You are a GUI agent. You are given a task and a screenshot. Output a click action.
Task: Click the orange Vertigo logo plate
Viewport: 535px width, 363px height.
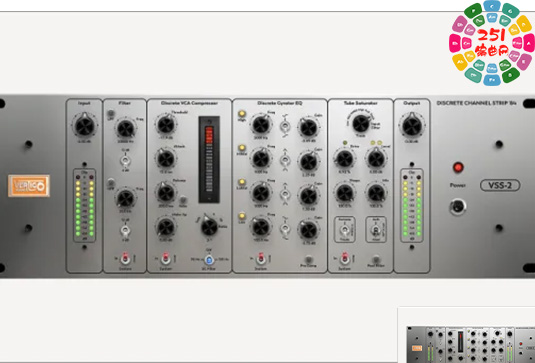pyautogui.click(x=29, y=186)
